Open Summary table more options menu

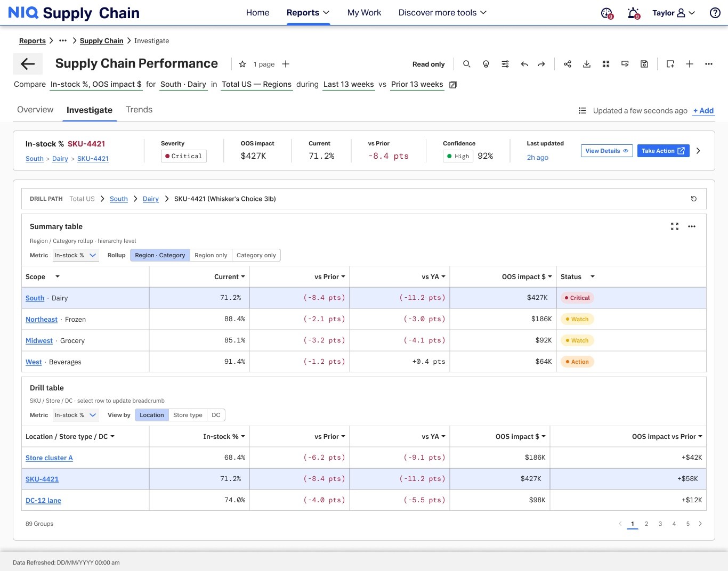[692, 226]
